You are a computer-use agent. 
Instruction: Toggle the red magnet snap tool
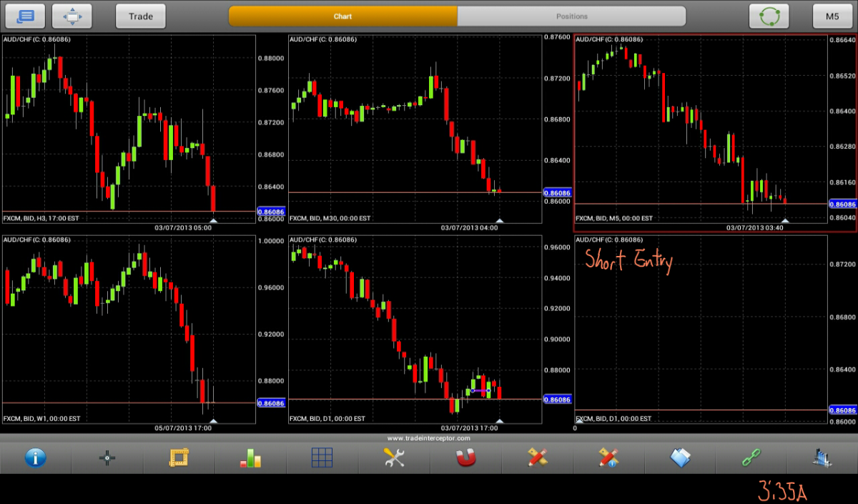click(465, 458)
